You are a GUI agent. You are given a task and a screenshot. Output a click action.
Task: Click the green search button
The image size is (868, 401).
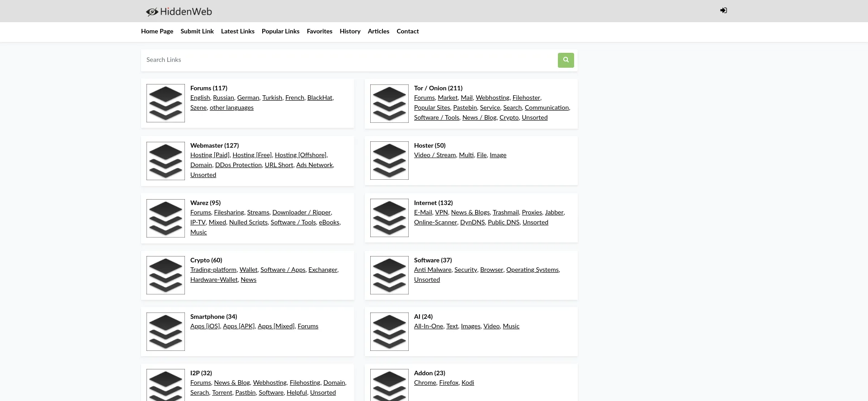click(x=566, y=60)
